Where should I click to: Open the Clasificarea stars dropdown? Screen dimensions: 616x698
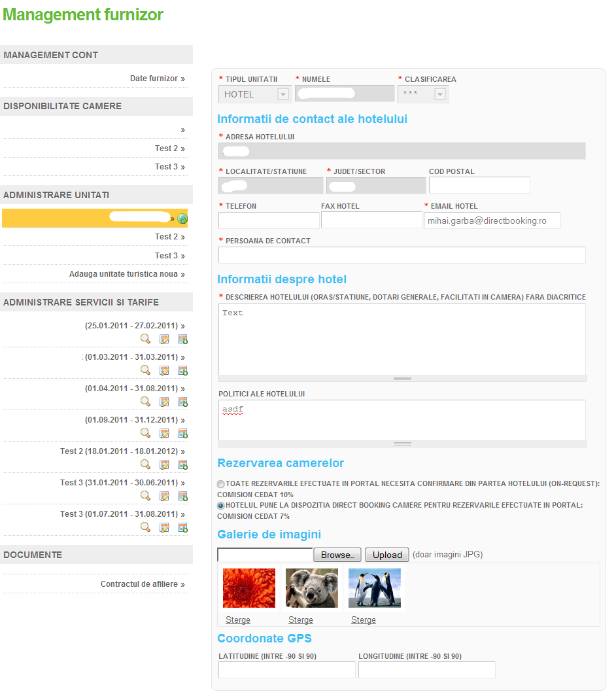point(422,94)
